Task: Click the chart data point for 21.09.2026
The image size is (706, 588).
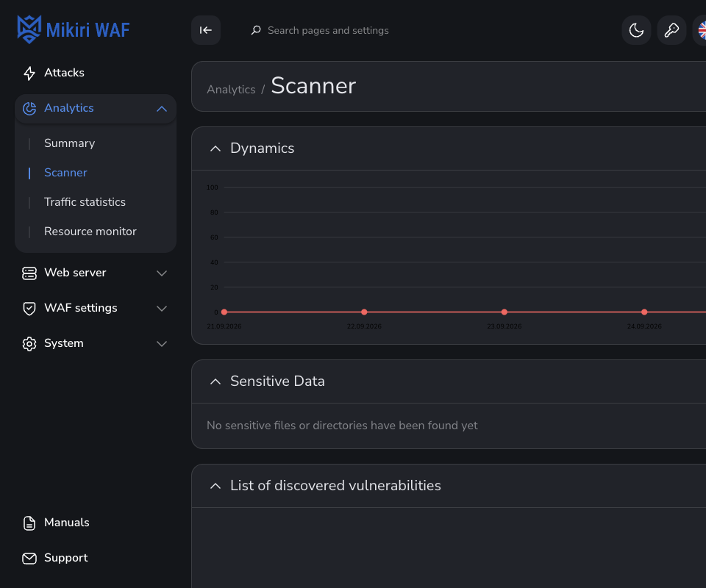Action: pos(224,312)
